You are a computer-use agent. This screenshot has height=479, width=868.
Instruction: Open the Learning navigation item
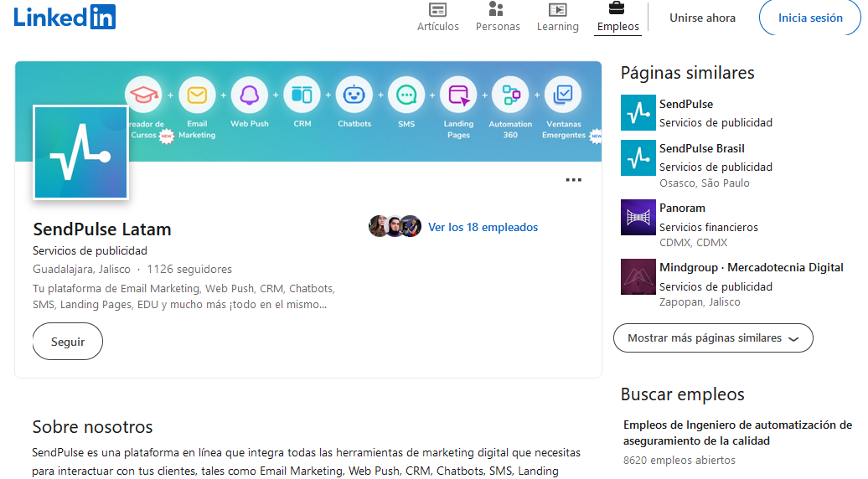pos(557,18)
